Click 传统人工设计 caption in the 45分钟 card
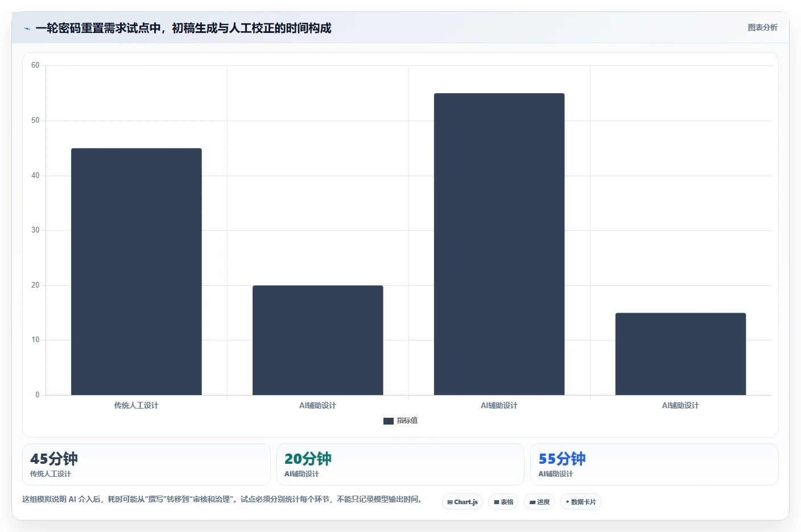This screenshot has height=532, width=801. point(51,474)
